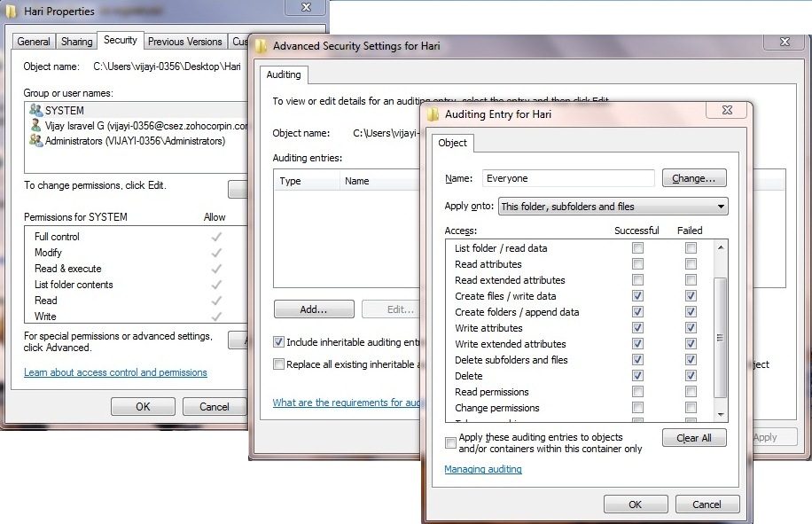Viewport: 812px width, 524px height.
Task: Check Failed for Read extended attributes
Action: [x=691, y=280]
